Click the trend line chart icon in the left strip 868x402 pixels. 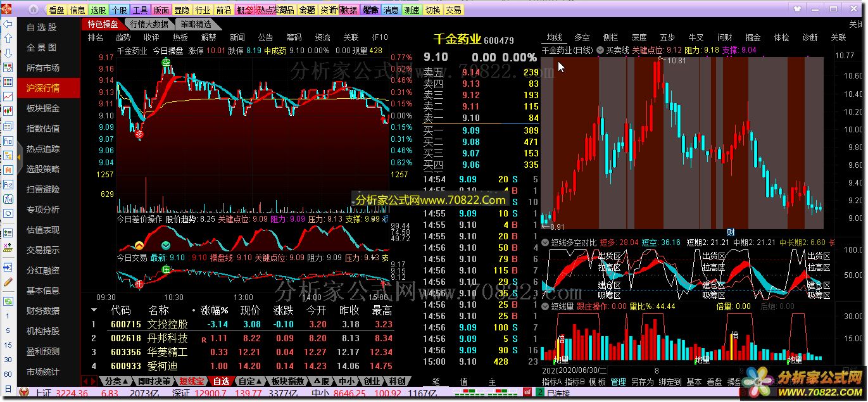(x=8, y=97)
